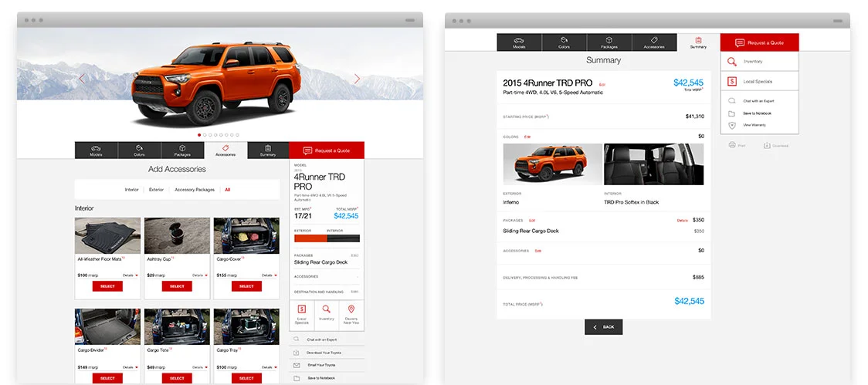
Task: Select the All-Weather Floor Mats accessory
Action: coord(107,286)
